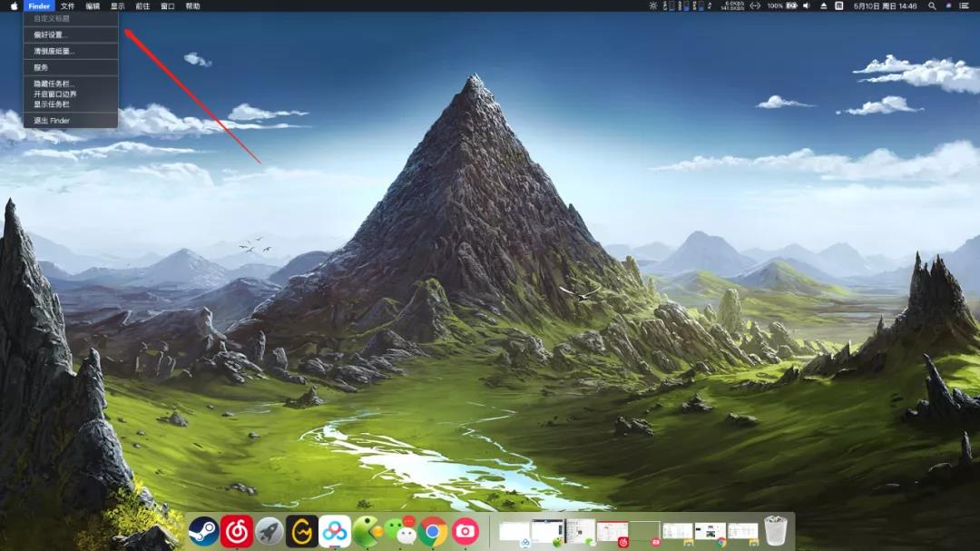Viewport: 980px width, 551px height.
Task: Restore minimized Baidu Netdisk window thumbnail
Action: (514, 533)
